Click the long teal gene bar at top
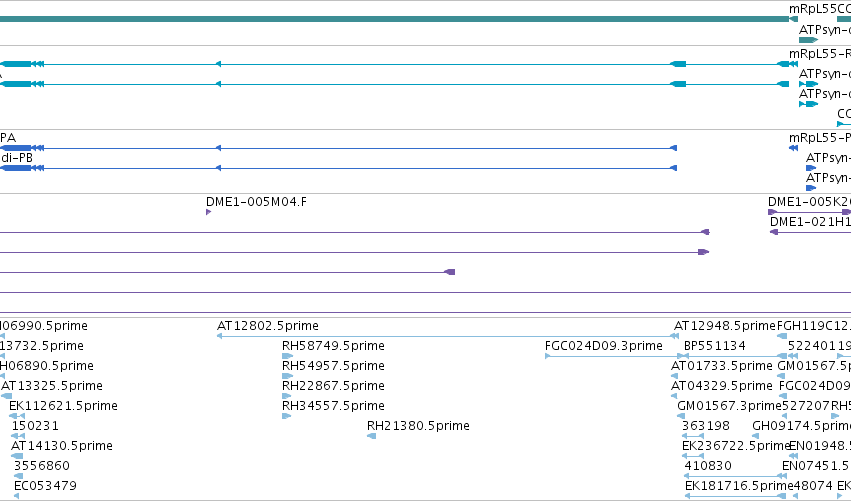 395,19
